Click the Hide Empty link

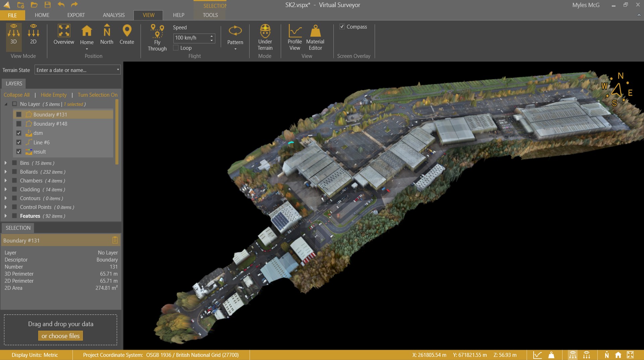coord(54,95)
